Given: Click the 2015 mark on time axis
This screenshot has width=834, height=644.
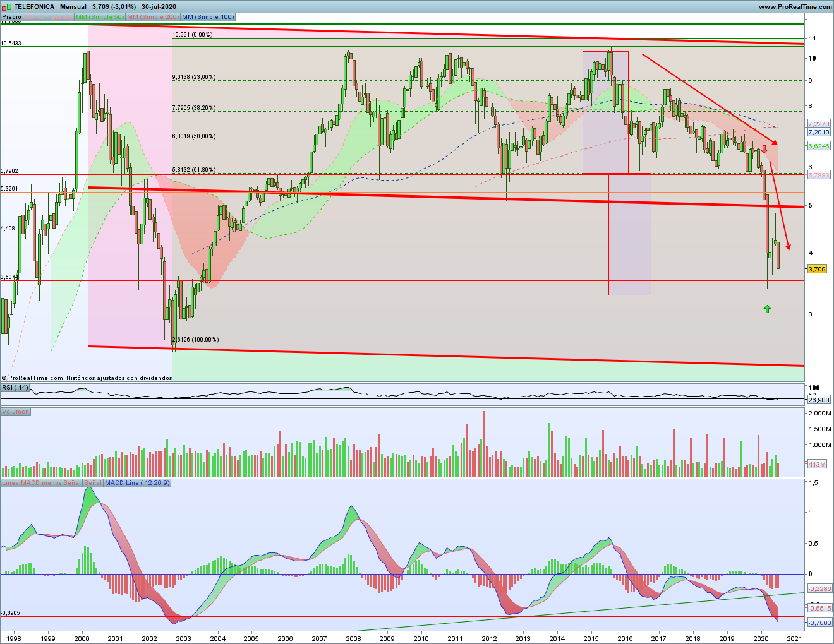Looking at the screenshot, I should click(591, 638).
